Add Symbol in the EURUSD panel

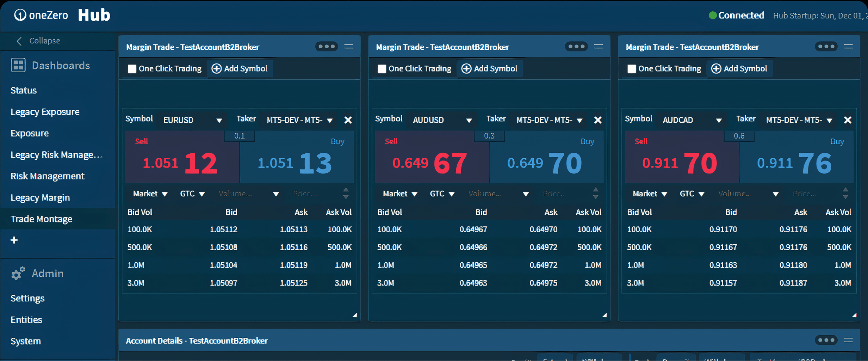point(240,69)
